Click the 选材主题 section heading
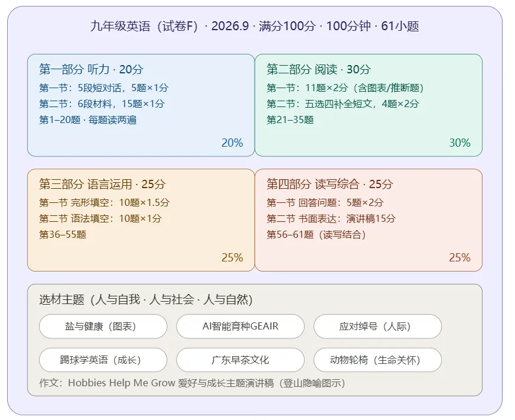The image size is (515, 420). click(x=146, y=299)
